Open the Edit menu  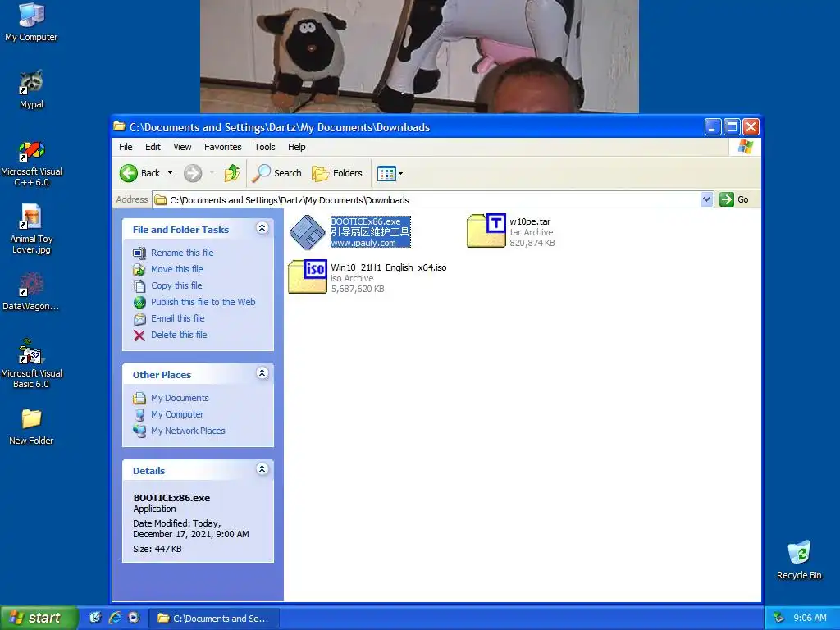click(153, 147)
